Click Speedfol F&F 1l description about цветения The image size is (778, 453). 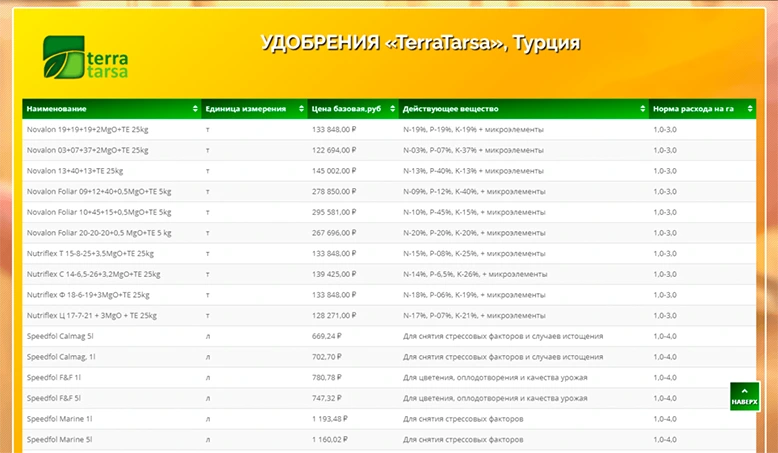pos(495,378)
